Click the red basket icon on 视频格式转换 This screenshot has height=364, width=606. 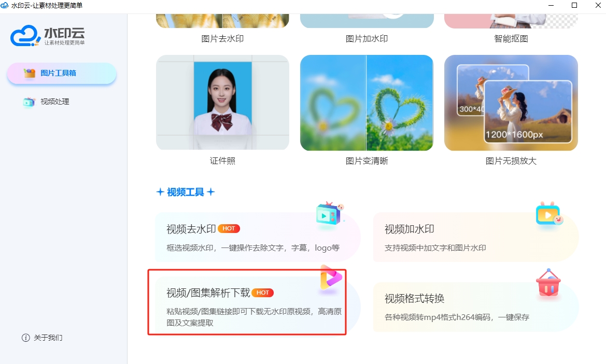(548, 283)
